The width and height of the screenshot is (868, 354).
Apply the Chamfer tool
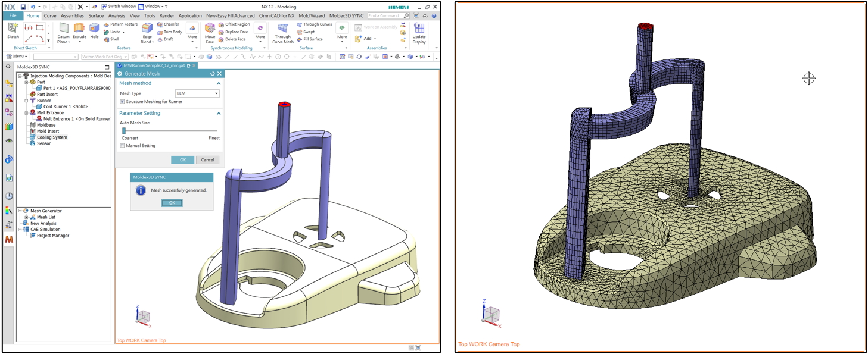(x=168, y=24)
